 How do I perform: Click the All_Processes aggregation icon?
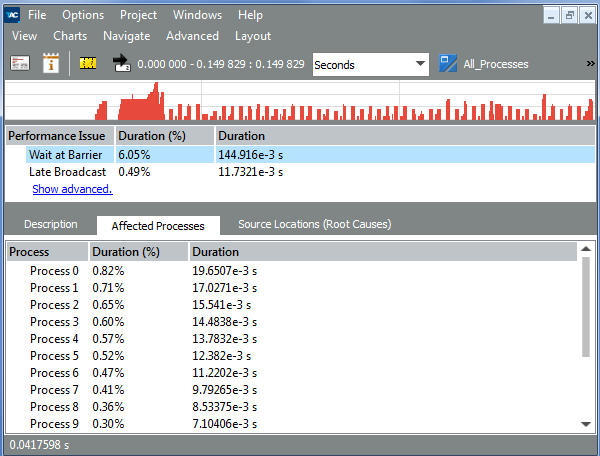448,64
